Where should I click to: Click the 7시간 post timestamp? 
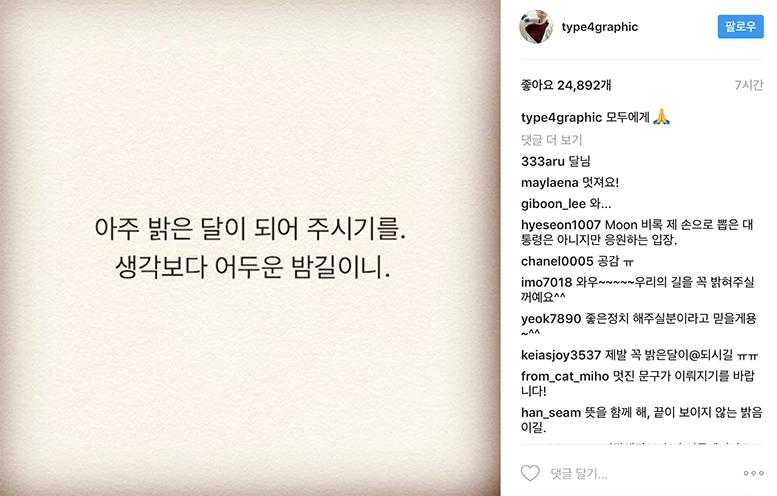[749, 85]
